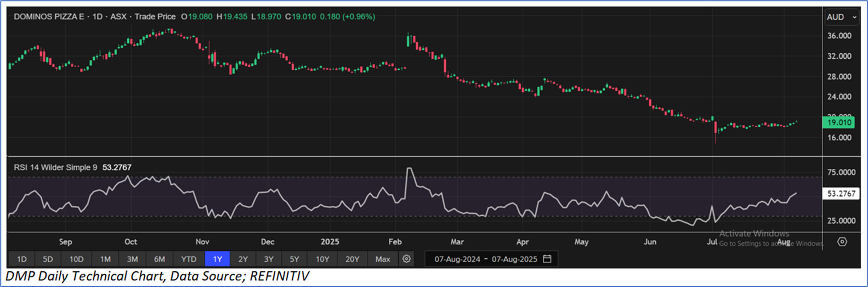Screen dimensions: 868x287
Task: Select the active 1Y range button
Action: click(217, 259)
